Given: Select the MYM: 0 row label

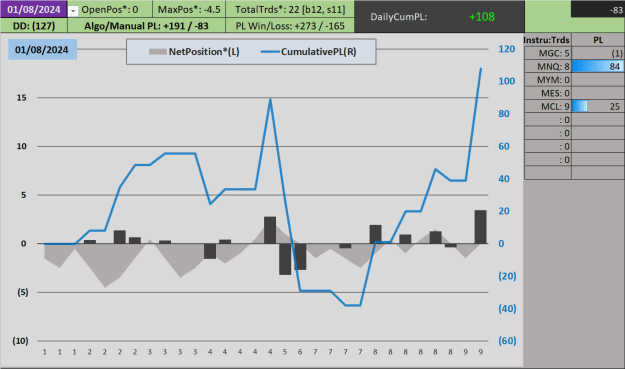Looking at the screenshot, I should [x=548, y=80].
